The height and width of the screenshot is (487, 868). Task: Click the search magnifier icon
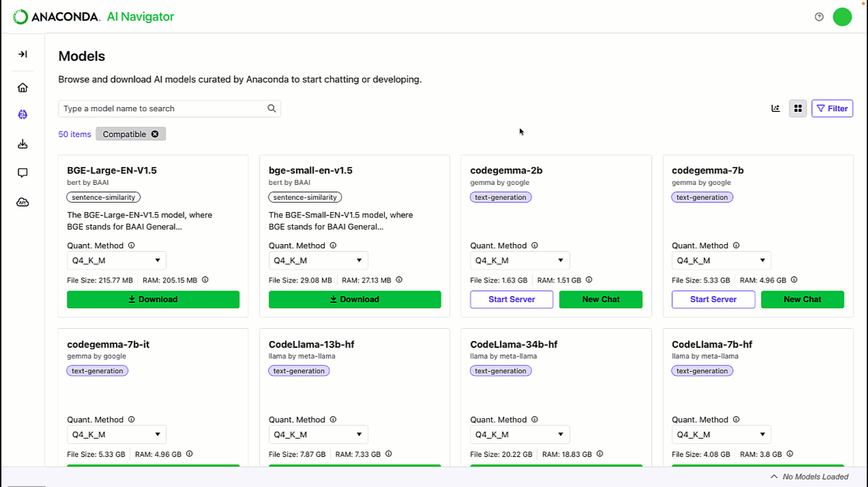(x=271, y=108)
